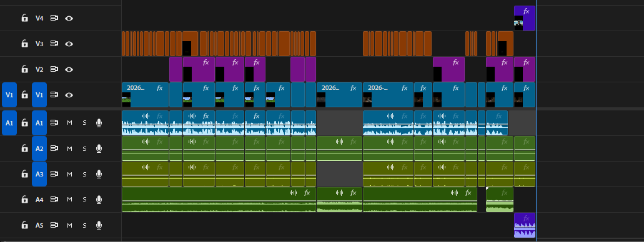Hide track V1 output with eye icon

point(69,95)
